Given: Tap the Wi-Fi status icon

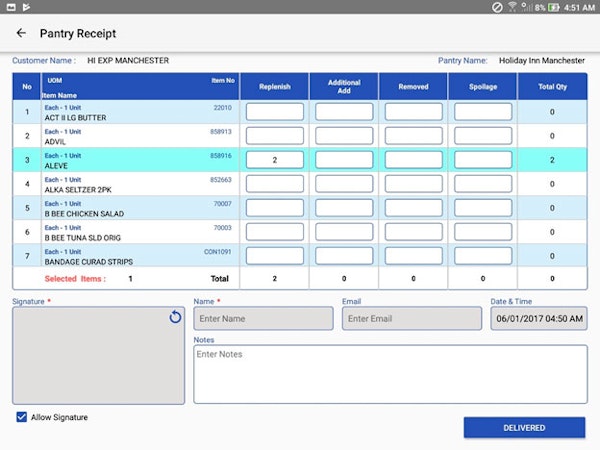Looking at the screenshot, I should pos(512,7).
